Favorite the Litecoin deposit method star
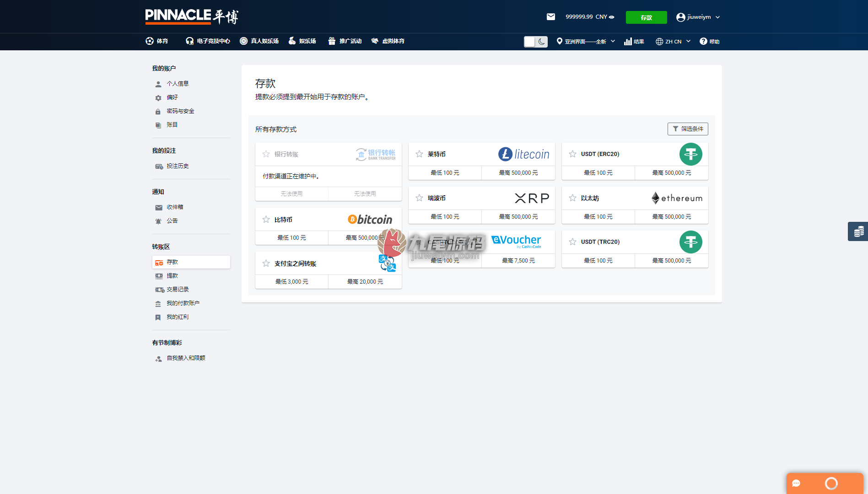 click(x=419, y=154)
